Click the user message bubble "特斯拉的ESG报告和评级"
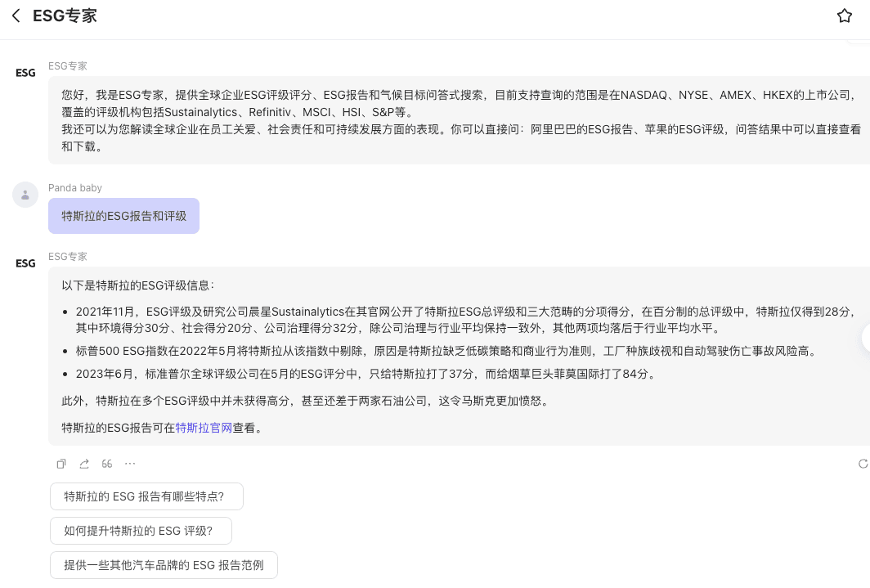 (x=124, y=216)
